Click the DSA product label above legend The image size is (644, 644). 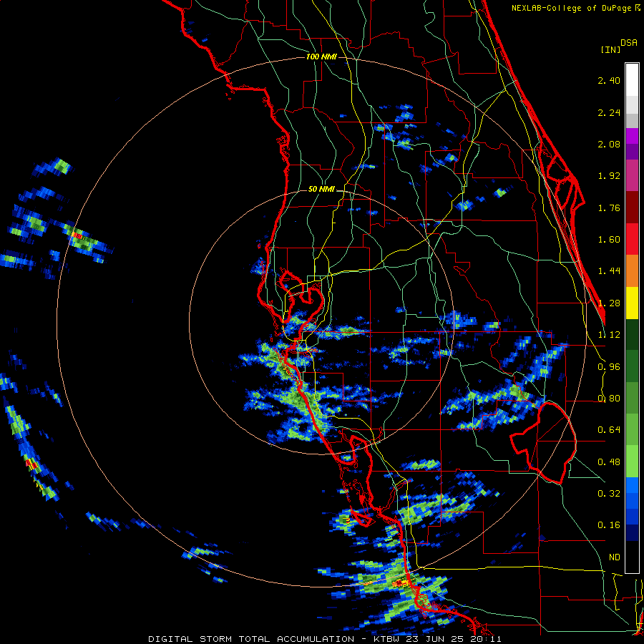tap(629, 43)
